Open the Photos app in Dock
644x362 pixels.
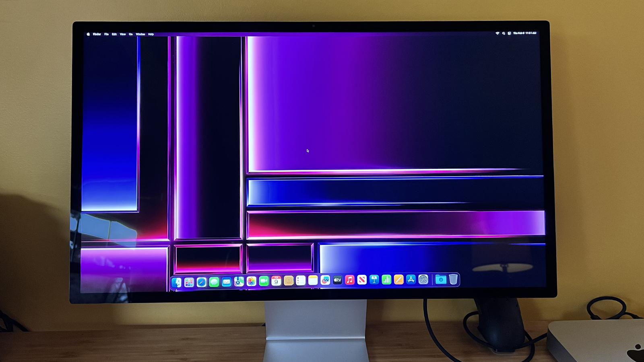(251, 282)
